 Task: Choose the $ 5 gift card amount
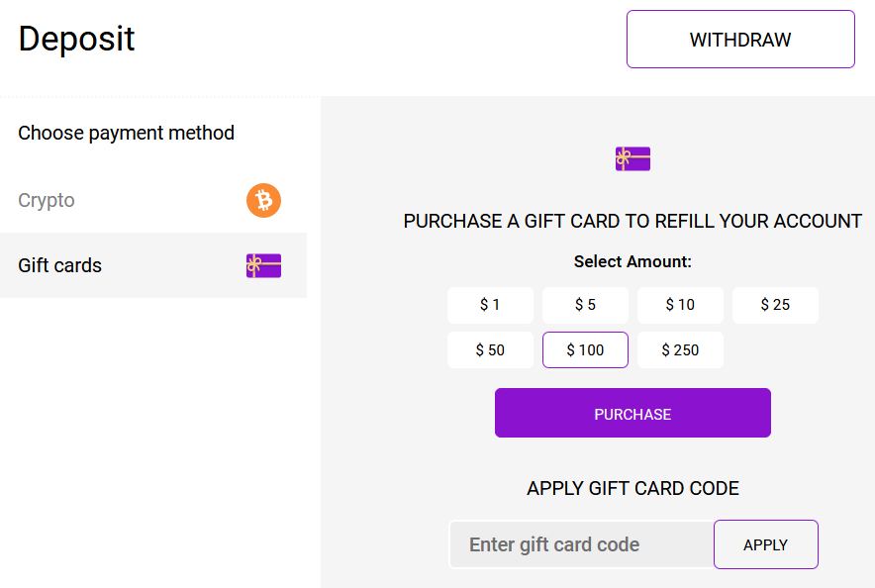[585, 305]
